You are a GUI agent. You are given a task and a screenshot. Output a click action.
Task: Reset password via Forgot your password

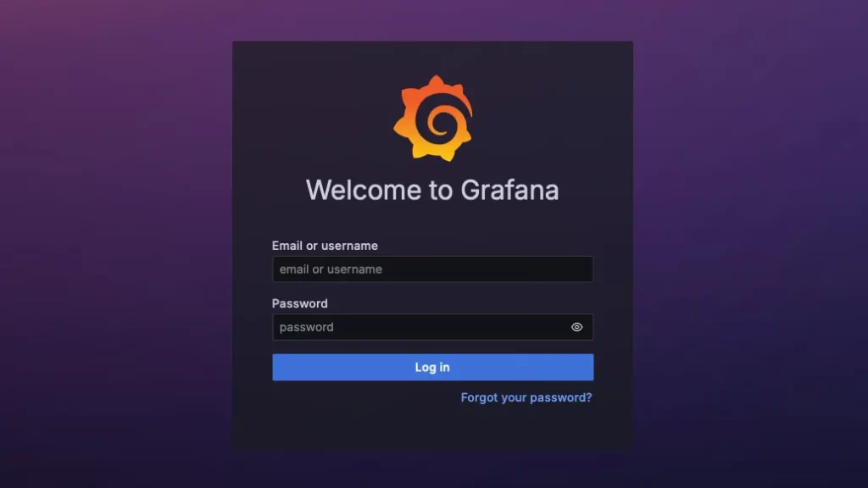pos(526,397)
